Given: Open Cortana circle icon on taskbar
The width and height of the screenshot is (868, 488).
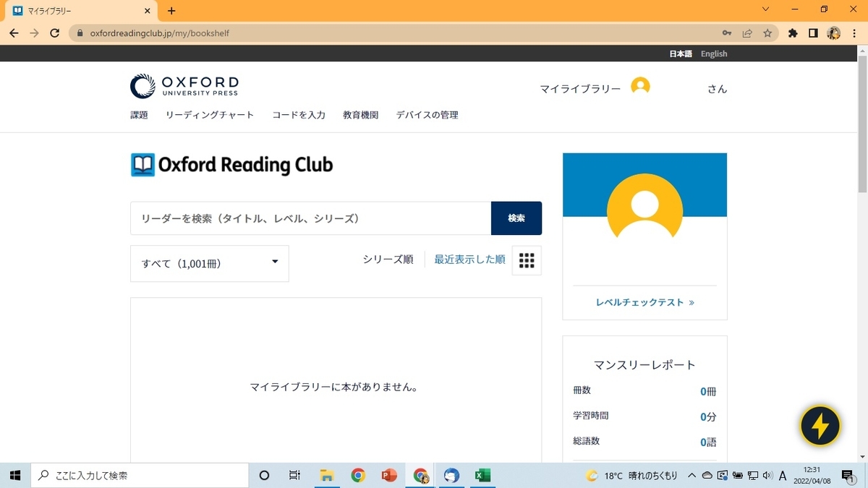Looking at the screenshot, I should coord(264,475).
